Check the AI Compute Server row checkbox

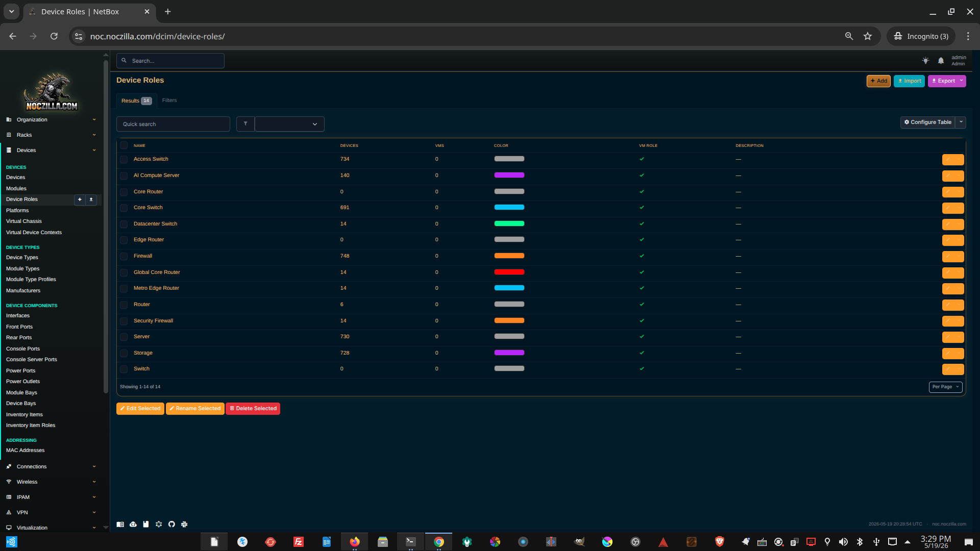point(124,176)
